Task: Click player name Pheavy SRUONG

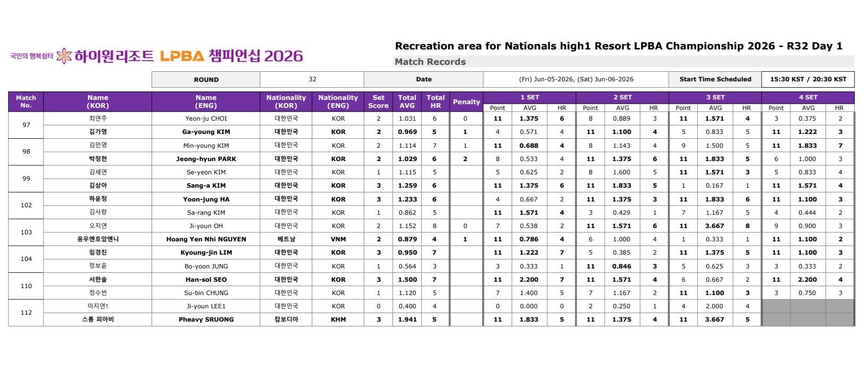Action: coord(206,319)
